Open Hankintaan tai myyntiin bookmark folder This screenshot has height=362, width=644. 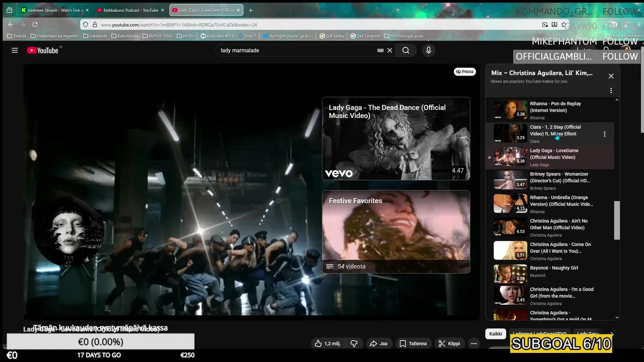55,36
